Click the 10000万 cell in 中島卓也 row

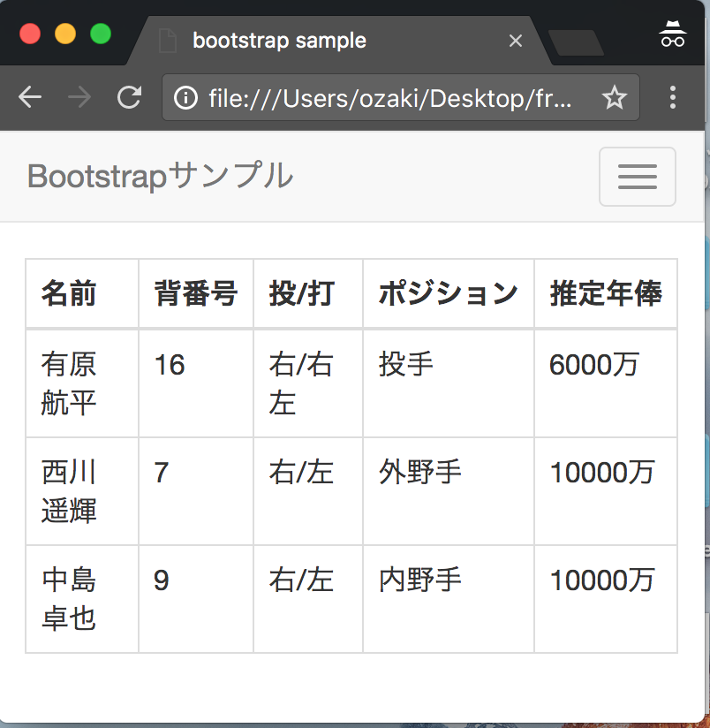[606, 599]
